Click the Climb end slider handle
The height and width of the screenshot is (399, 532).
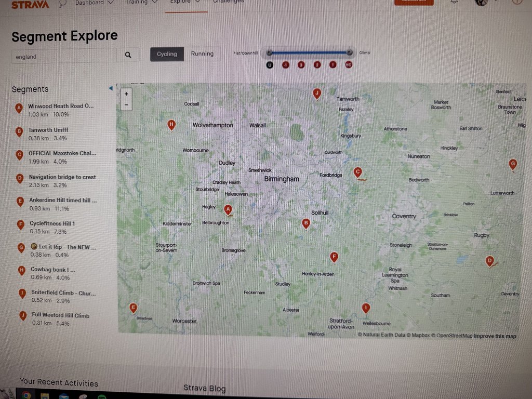350,52
